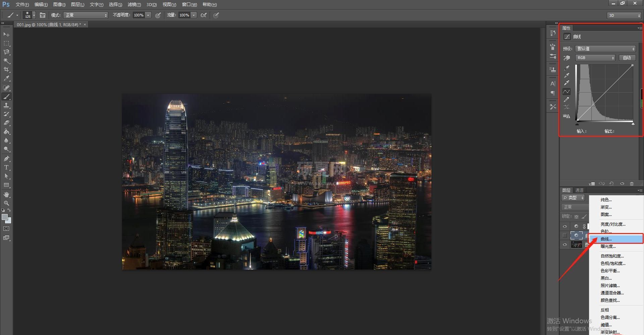
Task: Select the Hand tool
Action: (x=6, y=194)
